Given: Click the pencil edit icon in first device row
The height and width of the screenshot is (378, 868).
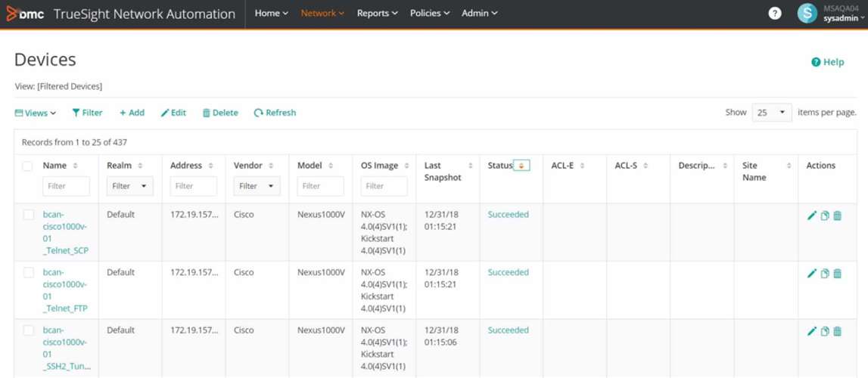Looking at the screenshot, I should click(812, 215).
